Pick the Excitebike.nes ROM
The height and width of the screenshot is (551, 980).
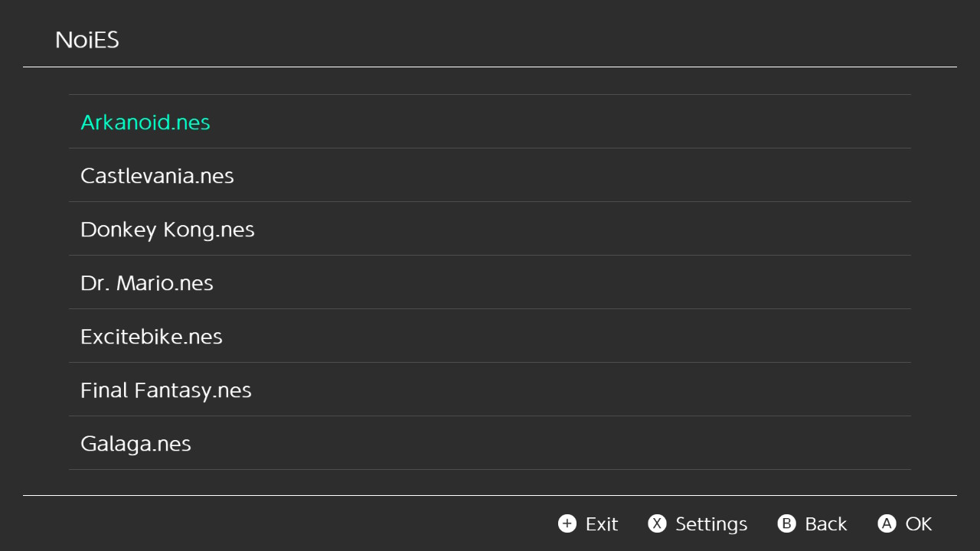coord(152,337)
